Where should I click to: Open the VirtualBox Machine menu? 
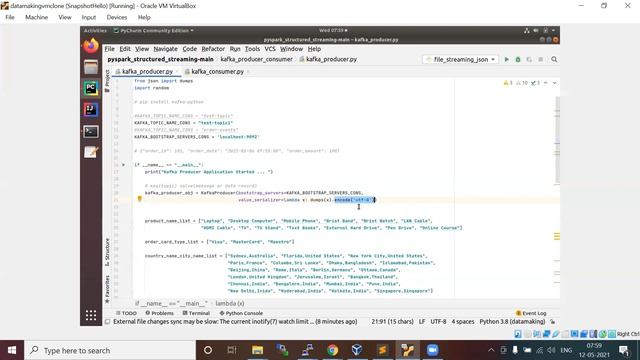point(36,17)
